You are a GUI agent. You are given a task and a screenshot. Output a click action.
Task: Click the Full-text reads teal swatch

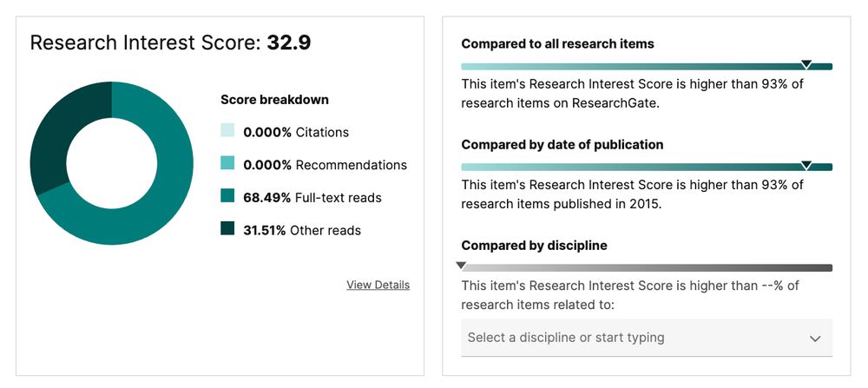pos(227,197)
